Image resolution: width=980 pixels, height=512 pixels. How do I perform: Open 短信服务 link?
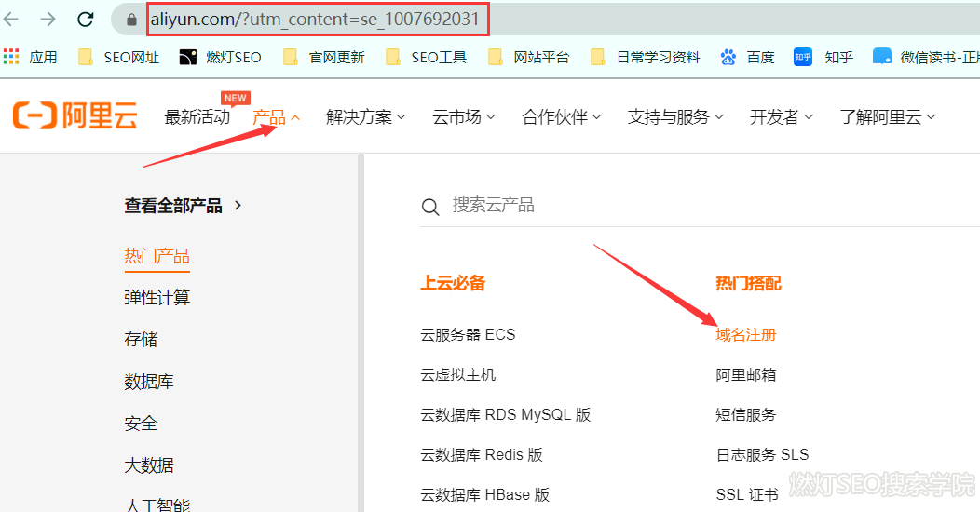[x=745, y=414]
